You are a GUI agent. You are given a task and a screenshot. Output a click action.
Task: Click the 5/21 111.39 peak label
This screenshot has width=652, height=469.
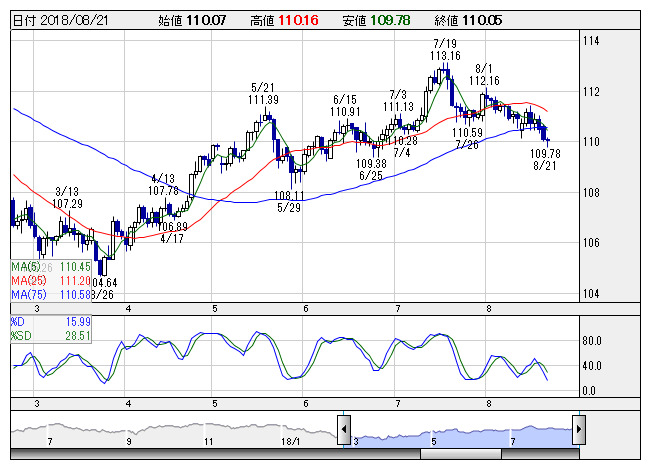point(263,94)
